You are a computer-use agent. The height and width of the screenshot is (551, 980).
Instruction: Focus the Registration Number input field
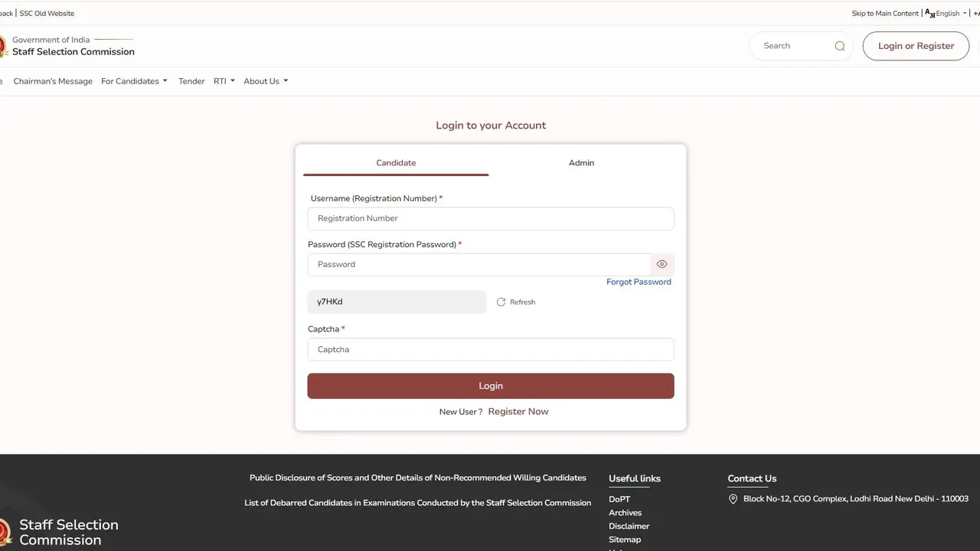[x=490, y=218]
